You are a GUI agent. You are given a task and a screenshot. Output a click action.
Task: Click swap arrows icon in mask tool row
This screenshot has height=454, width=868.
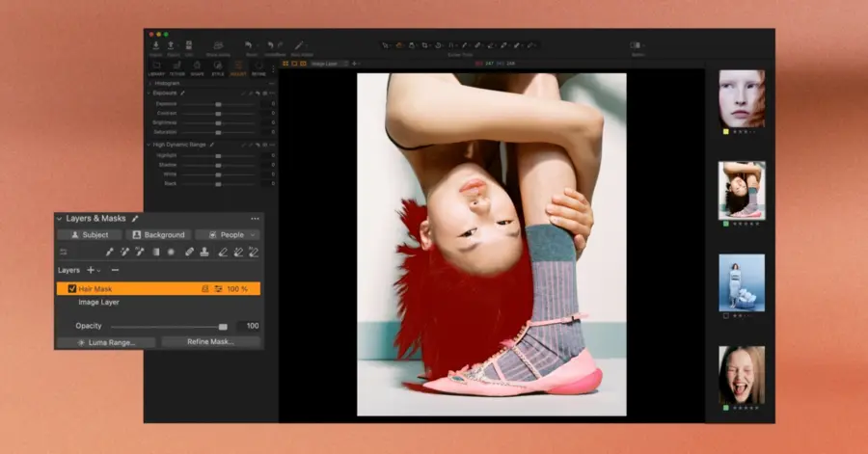pyautogui.click(x=64, y=253)
